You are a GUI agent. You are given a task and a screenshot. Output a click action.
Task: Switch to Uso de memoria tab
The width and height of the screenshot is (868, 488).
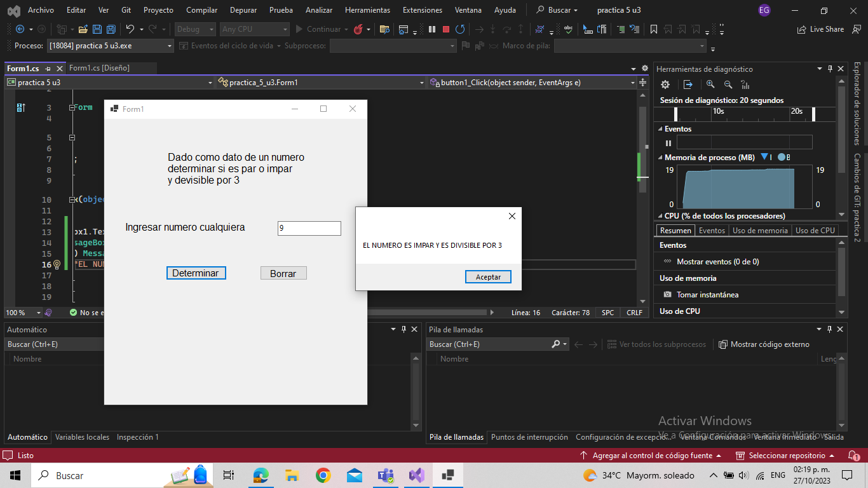760,231
